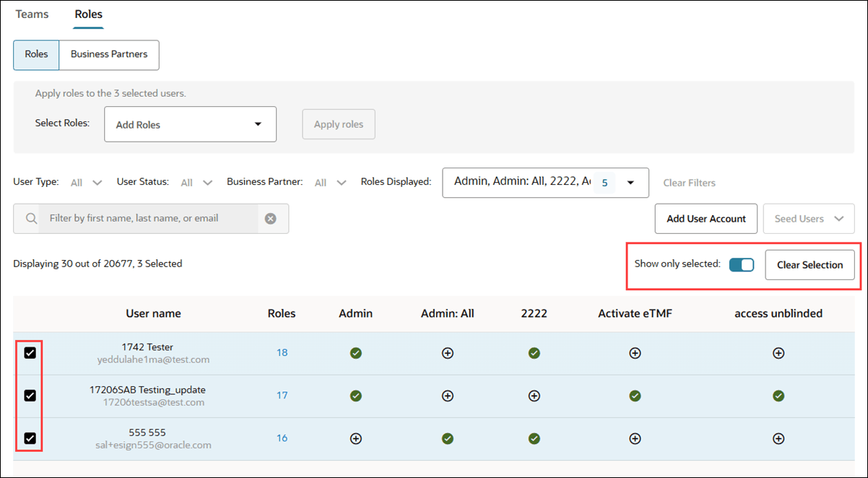Click the 2222 checkmark for 17206SAB Testing_update's row
The height and width of the screenshot is (478, 868).
[x=534, y=396]
